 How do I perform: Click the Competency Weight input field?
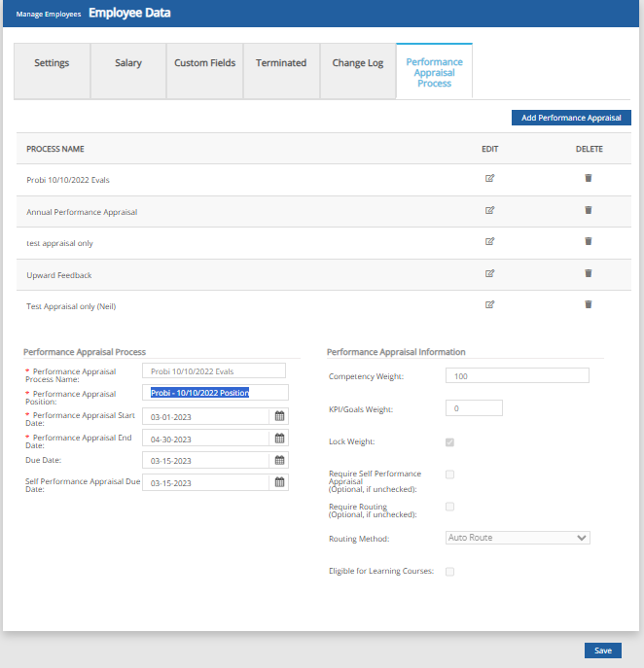click(517, 376)
